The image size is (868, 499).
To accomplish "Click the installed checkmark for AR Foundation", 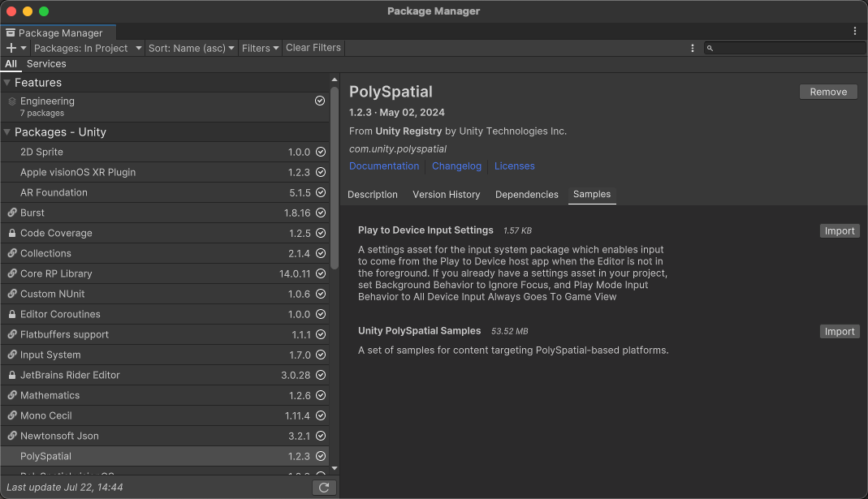I will pyautogui.click(x=321, y=192).
